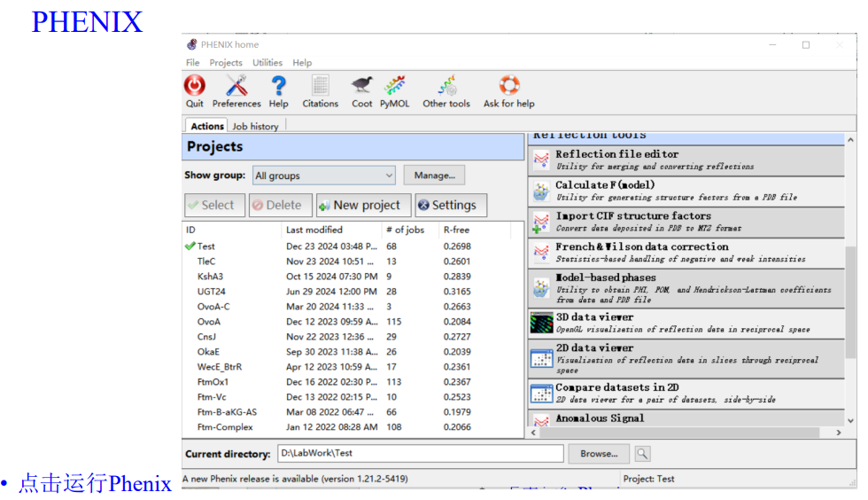Sort by # of jobs column header
The width and height of the screenshot is (868, 500).
click(x=409, y=230)
